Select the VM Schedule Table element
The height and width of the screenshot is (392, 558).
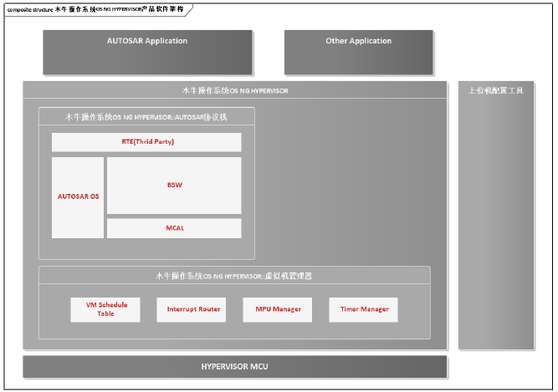(x=105, y=309)
